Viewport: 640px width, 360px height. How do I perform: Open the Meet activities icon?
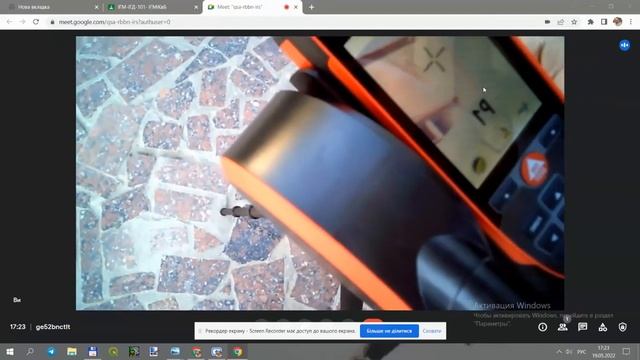click(602, 327)
